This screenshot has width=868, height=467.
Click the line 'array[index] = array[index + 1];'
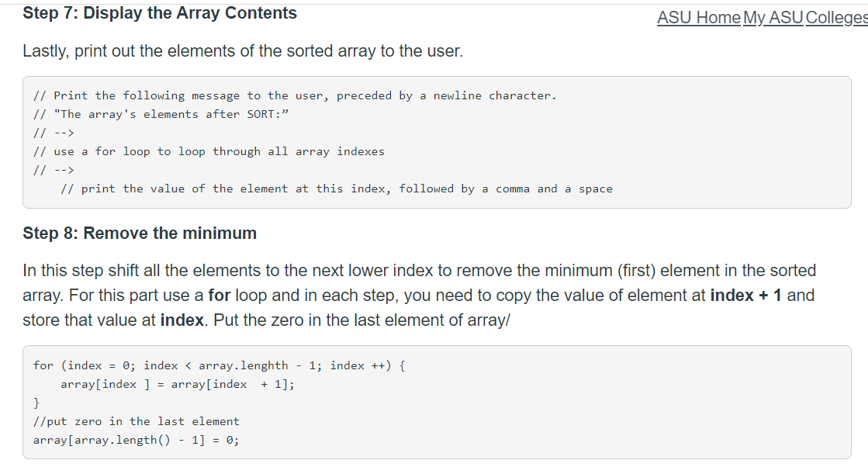178,384
